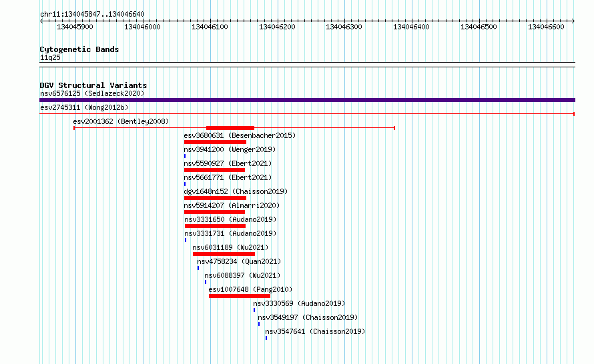Image resolution: width=594 pixels, height=364 pixels.
Task: Open nsv6088397 (Wu2021) variant label
Action: point(242,275)
